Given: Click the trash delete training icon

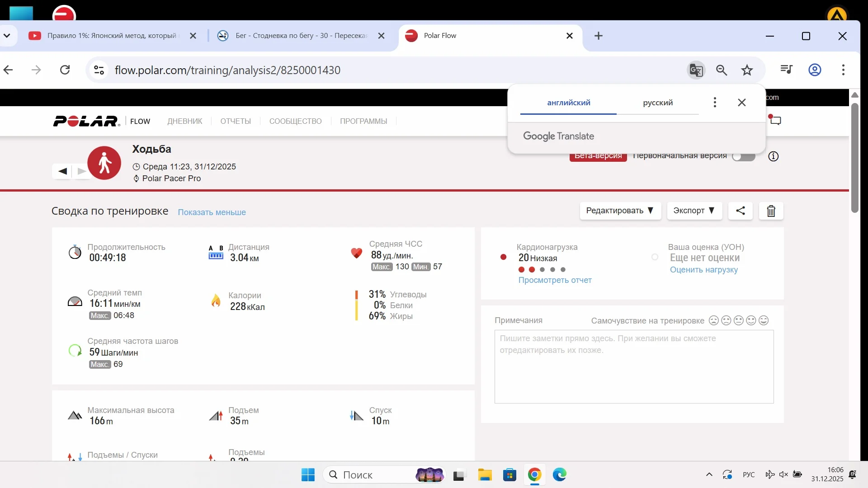Looking at the screenshot, I should (771, 211).
